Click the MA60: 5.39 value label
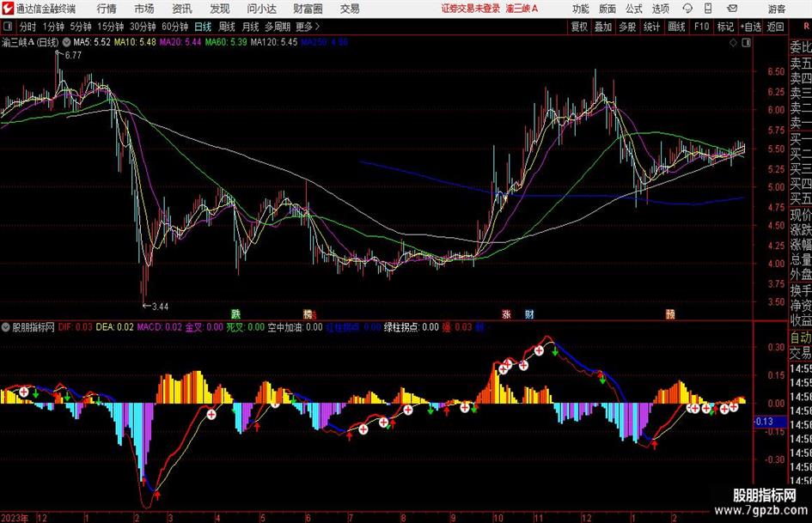Screen dimensions: 812x523 [226, 42]
